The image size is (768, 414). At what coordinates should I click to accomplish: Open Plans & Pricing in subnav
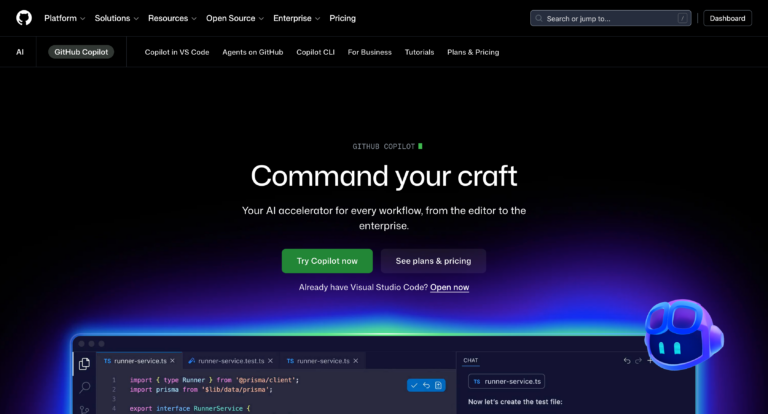[473, 52]
